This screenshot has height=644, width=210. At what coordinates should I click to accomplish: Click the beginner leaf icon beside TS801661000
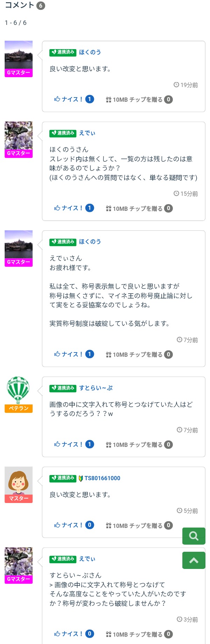tap(81, 478)
